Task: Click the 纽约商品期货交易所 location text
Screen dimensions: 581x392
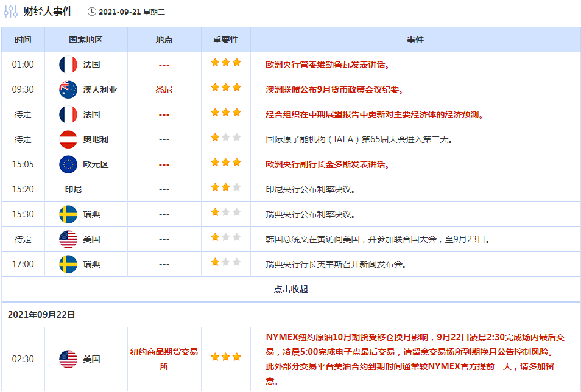Action: click(164, 359)
